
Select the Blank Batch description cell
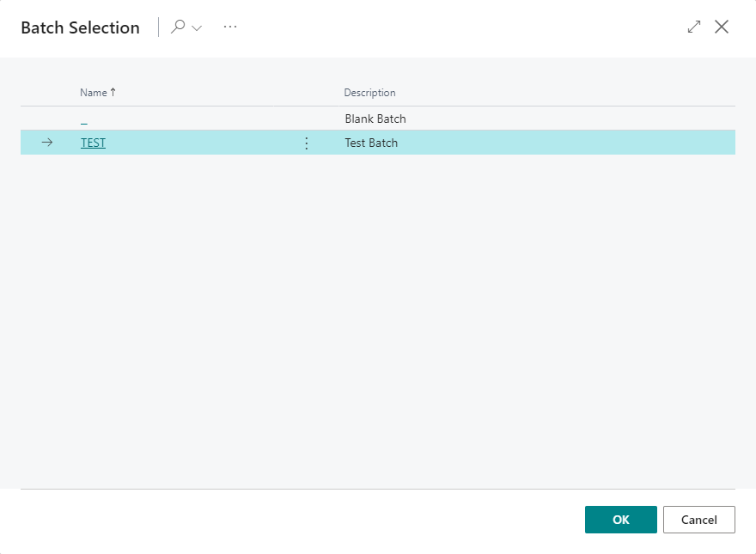pyautogui.click(x=375, y=119)
